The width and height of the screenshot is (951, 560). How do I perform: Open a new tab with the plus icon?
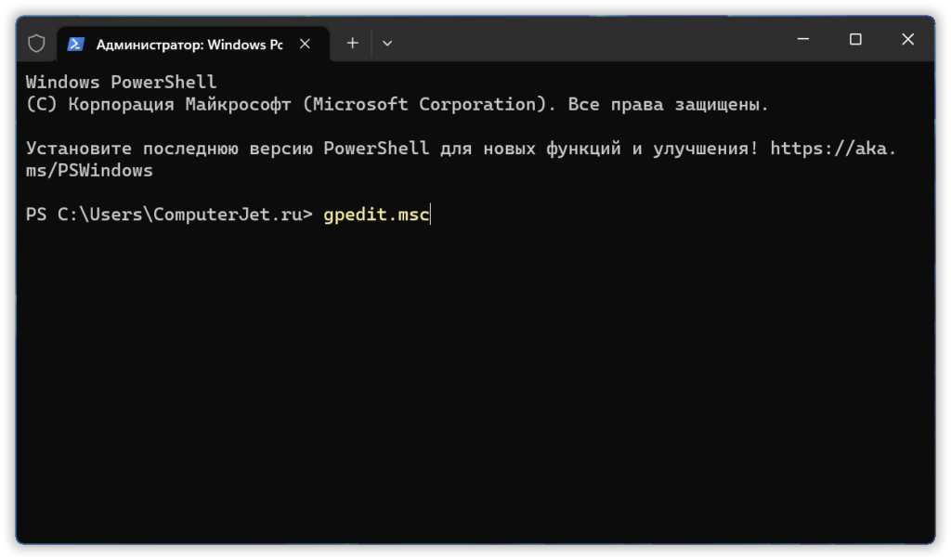(x=352, y=43)
